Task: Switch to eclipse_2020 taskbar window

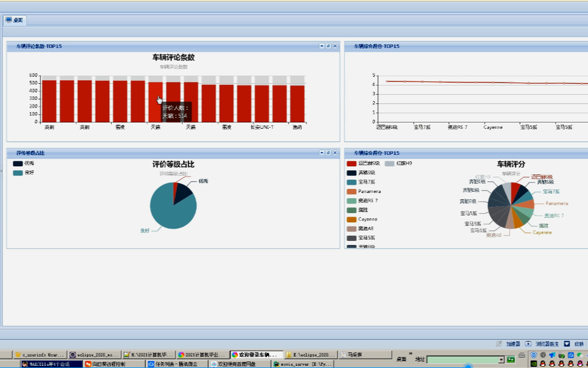Action: (x=95, y=355)
